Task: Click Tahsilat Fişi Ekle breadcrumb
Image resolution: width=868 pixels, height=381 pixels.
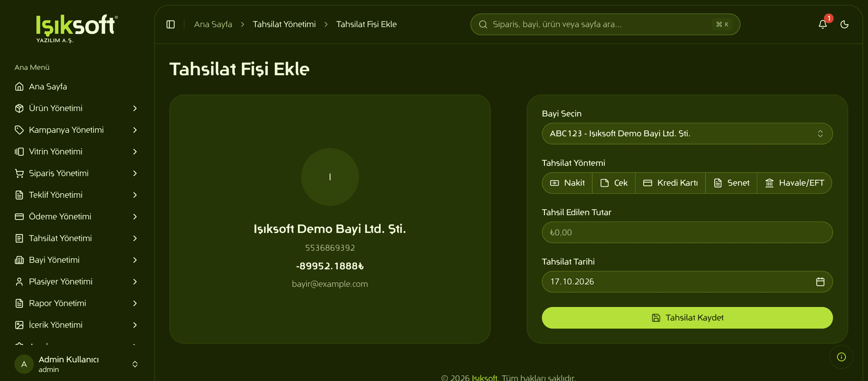Action: (x=366, y=25)
